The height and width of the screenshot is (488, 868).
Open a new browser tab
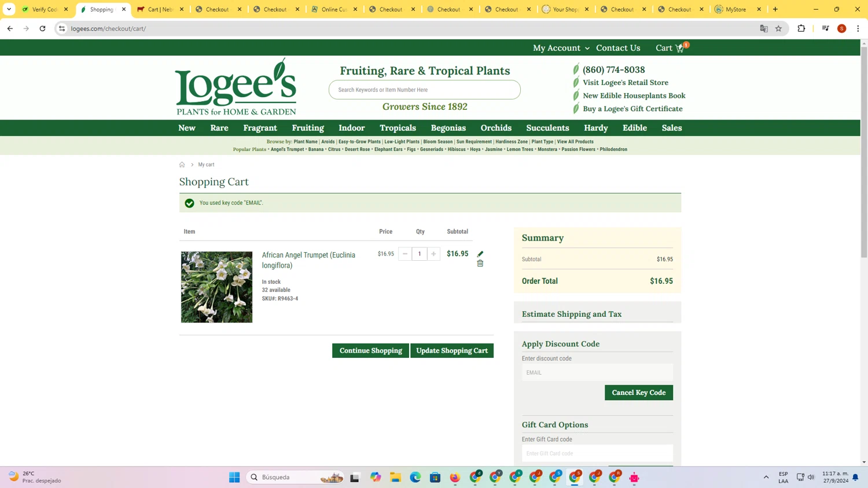(x=775, y=9)
